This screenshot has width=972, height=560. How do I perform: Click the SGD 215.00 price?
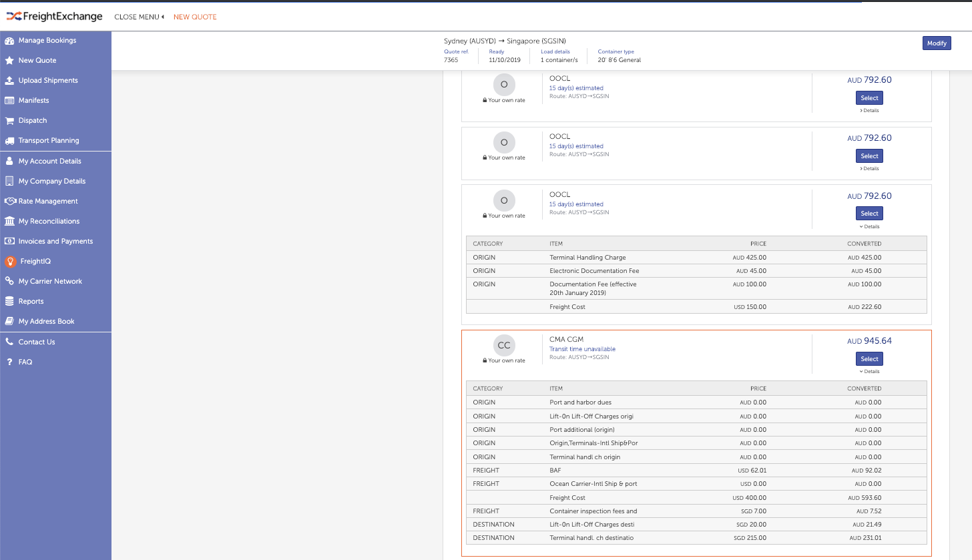(750, 538)
